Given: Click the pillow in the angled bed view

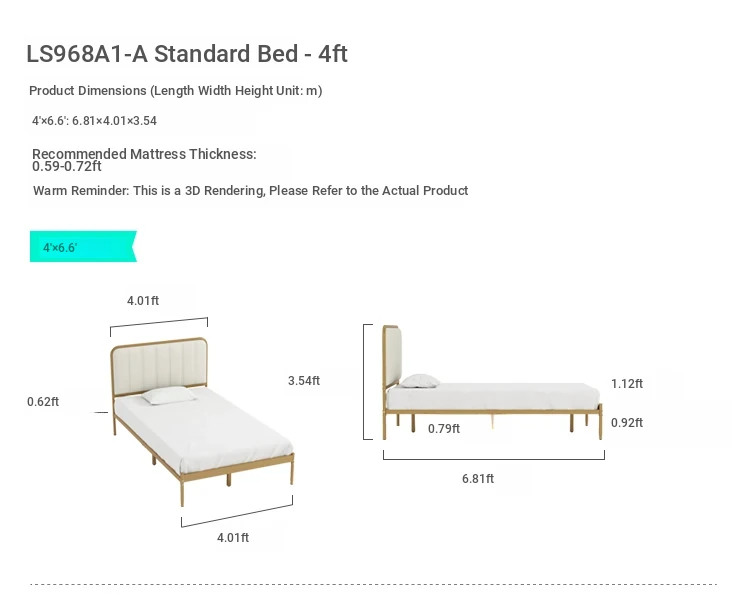Looking at the screenshot, I should [169, 396].
